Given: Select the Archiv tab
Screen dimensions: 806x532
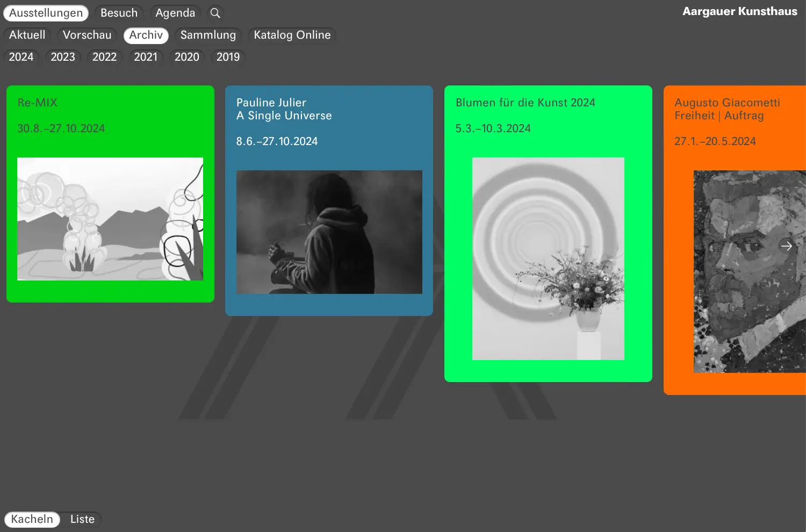Looking at the screenshot, I should (146, 35).
